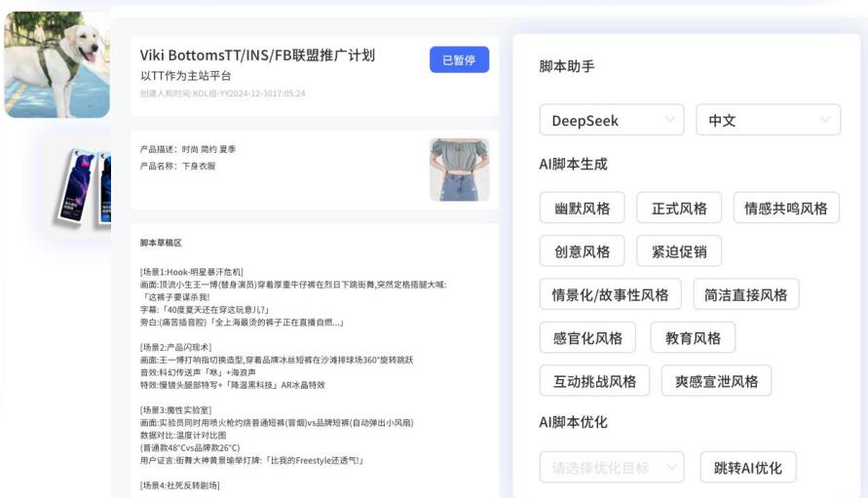Click the 已暂停 status button
This screenshot has width=868, height=498.
pos(459,60)
